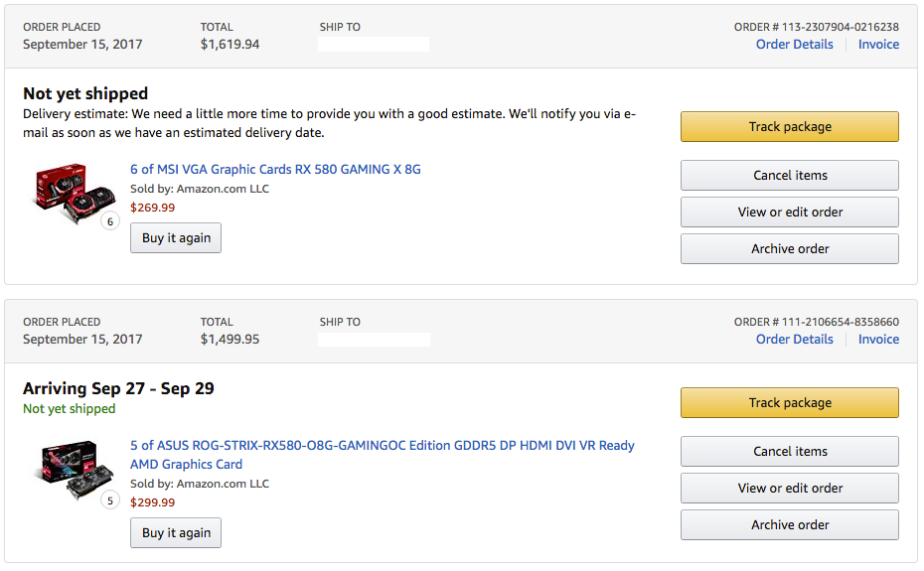This screenshot has height=571, width=924.
Task: Archive the first order from September 15
Action: click(790, 249)
